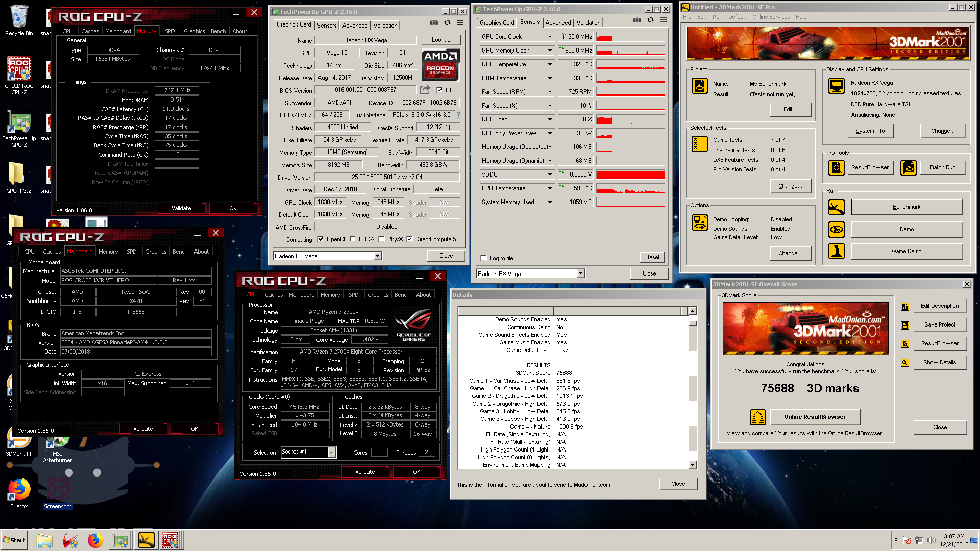Click the camera icon in GPU-Z Sensors window
The image size is (980, 551).
[x=636, y=20]
